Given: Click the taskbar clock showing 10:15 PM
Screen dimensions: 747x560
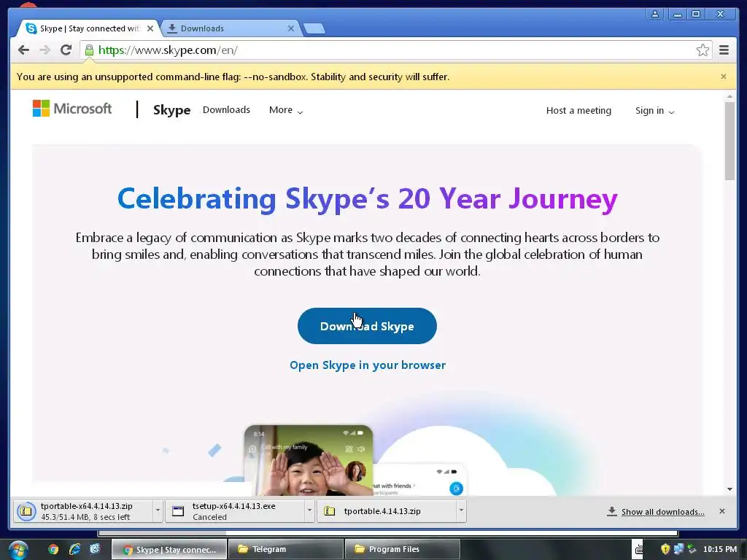Looking at the screenshot, I should (719, 550).
